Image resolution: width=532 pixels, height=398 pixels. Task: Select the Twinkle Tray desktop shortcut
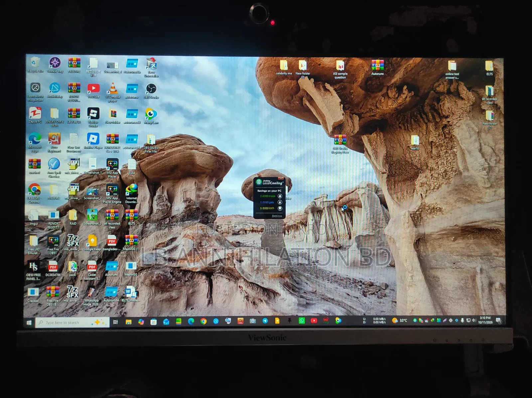pyautogui.click(x=55, y=65)
